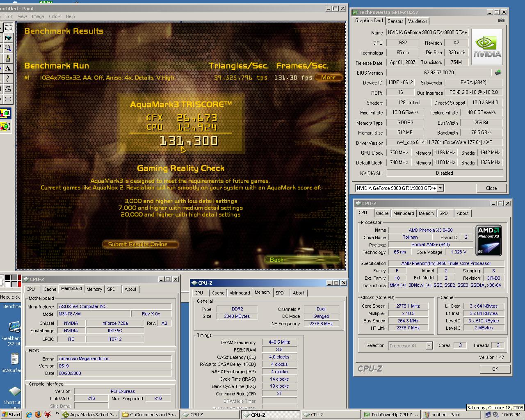Click the Start button
The width and height of the screenshot is (525, 420).
[x=11, y=415]
